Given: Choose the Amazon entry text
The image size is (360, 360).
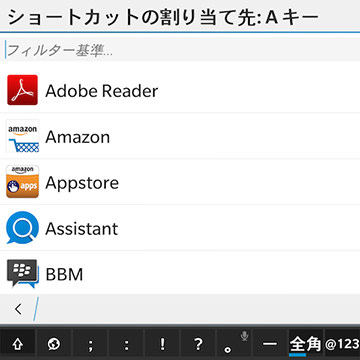Looking at the screenshot, I should [78, 137].
